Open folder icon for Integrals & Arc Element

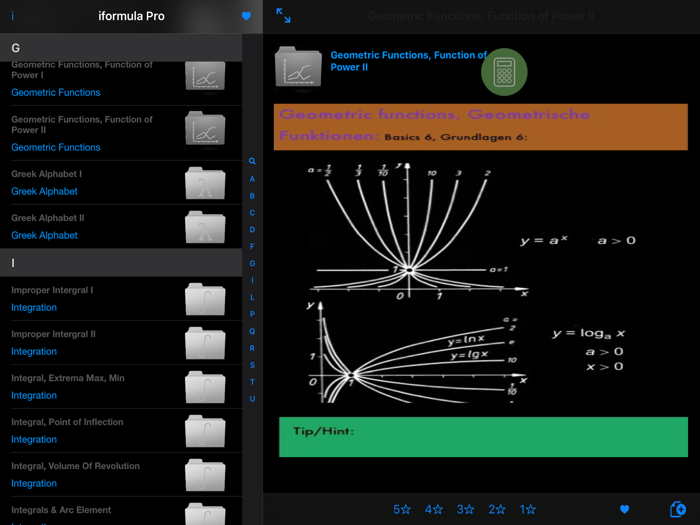point(205,514)
